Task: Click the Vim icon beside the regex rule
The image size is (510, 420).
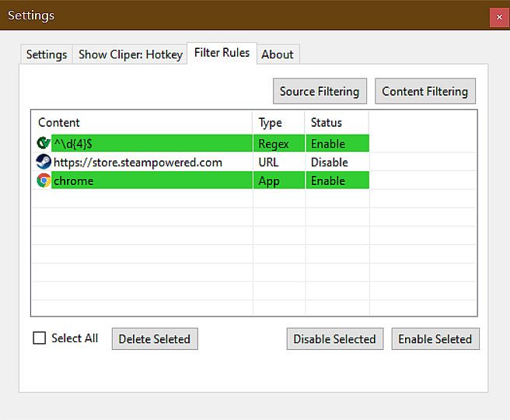Action: coord(44,143)
